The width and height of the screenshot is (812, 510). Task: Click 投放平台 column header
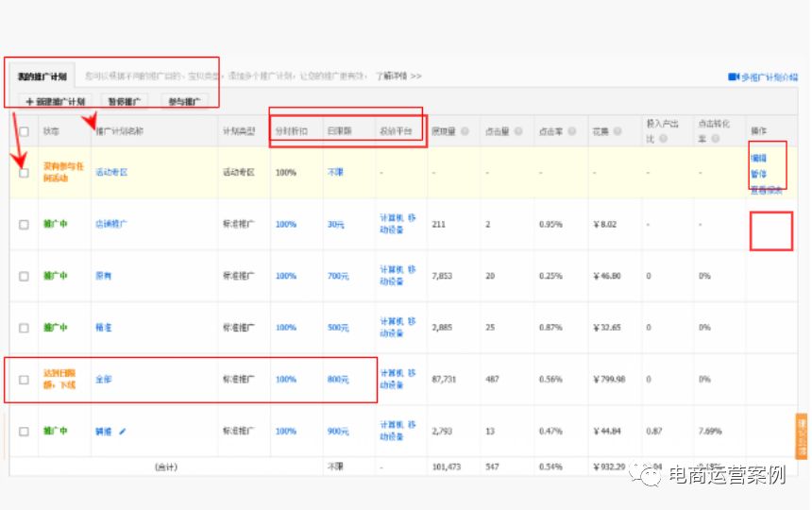(x=396, y=131)
